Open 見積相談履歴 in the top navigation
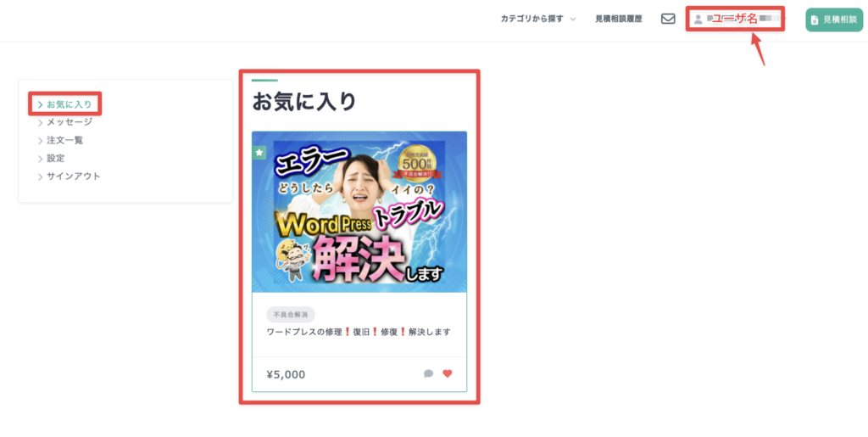Screen dimensions: 868x437 pyautogui.click(x=618, y=19)
